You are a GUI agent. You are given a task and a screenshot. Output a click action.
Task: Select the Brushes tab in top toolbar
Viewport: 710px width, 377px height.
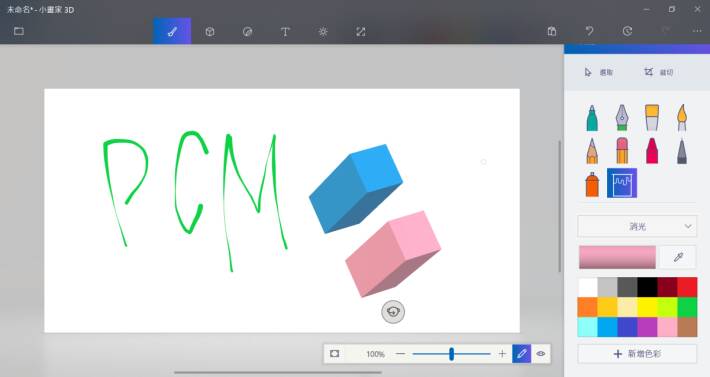tap(172, 31)
